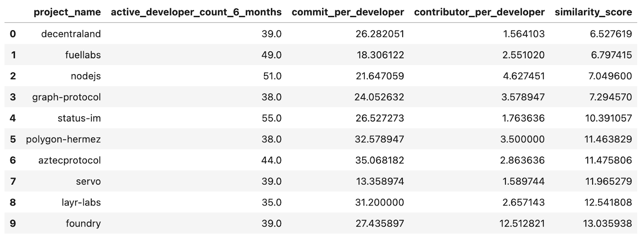Select the decentraland project name cell
The height and width of the screenshot is (243, 644).
coord(71,34)
